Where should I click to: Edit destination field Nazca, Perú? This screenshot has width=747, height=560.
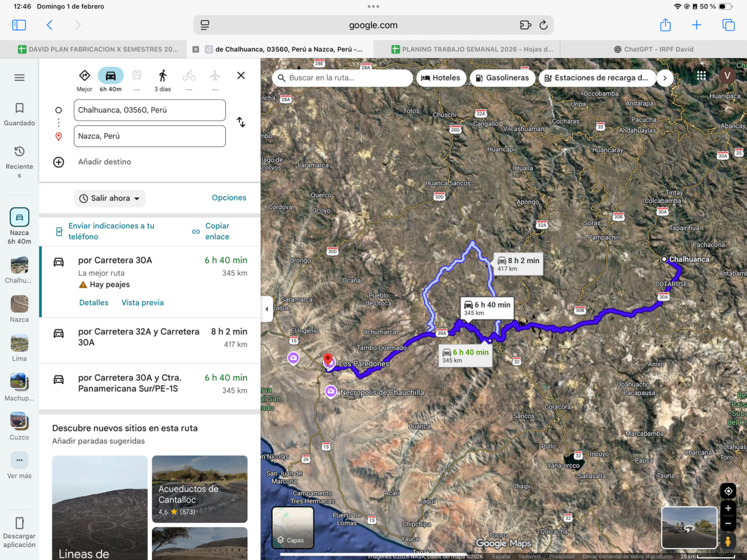(x=150, y=136)
